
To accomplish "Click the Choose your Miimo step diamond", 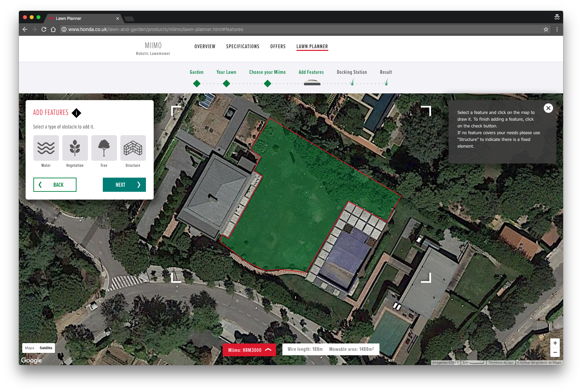I will click(x=268, y=84).
